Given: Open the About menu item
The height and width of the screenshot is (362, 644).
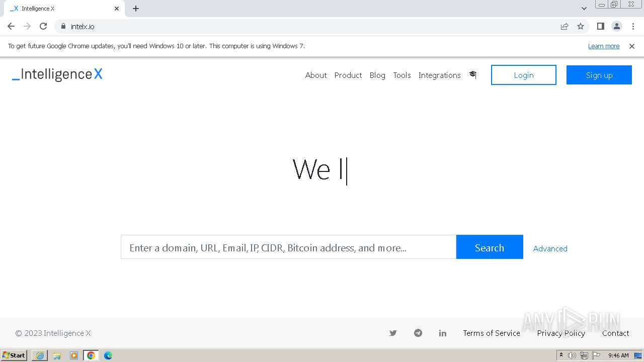Looking at the screenshot, I should (x=316, y=75).
